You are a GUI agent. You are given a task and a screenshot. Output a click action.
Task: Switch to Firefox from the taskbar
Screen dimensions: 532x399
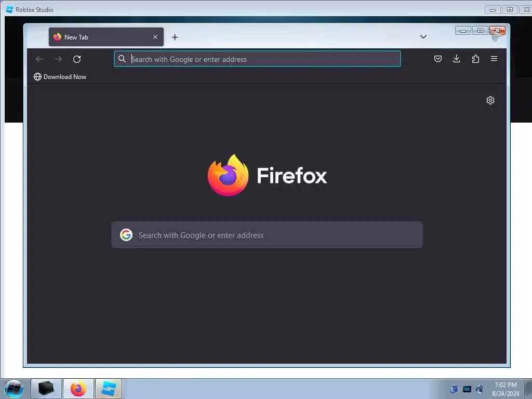(x=78, y=389)
